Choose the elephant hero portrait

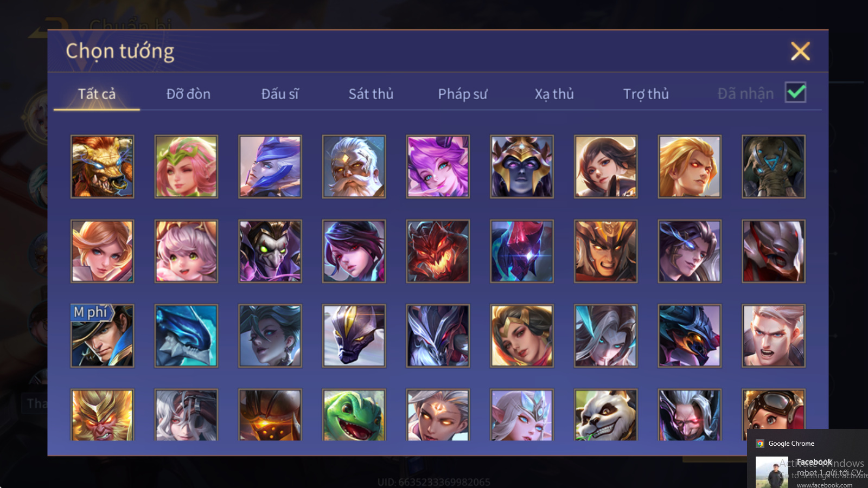pos(774,166)
